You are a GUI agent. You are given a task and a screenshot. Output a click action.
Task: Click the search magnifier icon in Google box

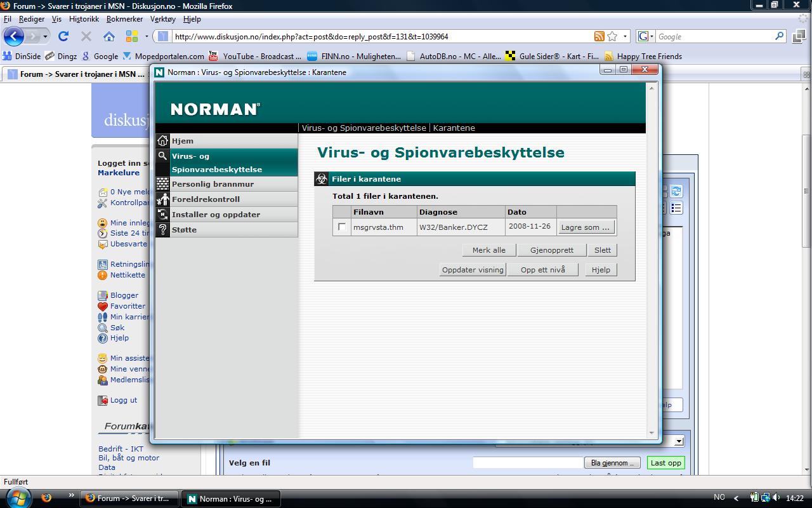tap(780, 36)
